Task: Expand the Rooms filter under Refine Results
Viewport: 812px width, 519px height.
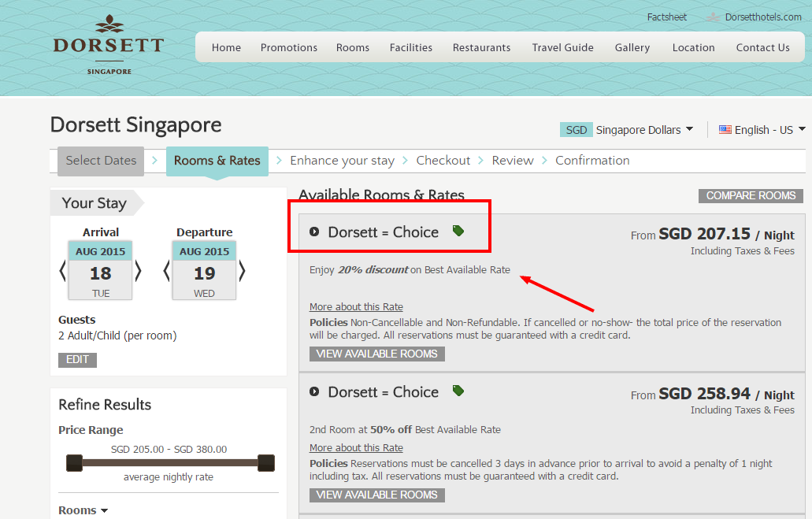Action: [x=83, y=510]
